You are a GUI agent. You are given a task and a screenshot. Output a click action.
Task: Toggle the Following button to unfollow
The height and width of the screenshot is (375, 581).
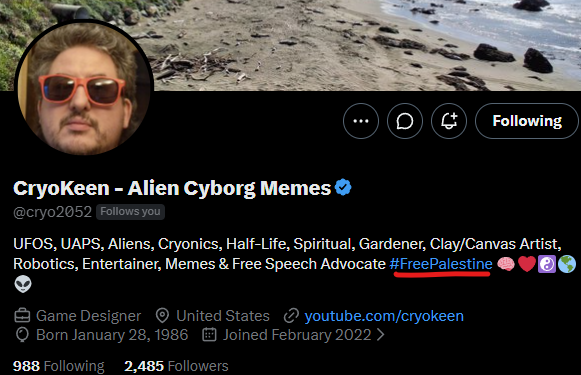(x=527, y=121)
